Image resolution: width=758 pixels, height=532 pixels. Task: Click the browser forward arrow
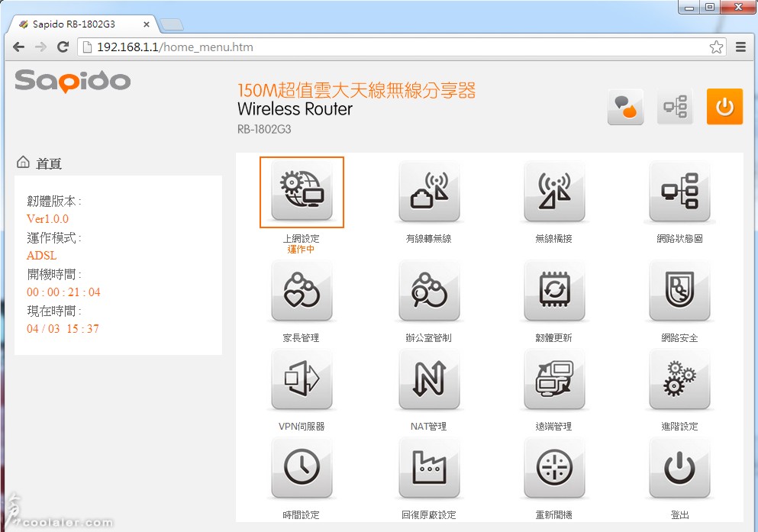[x=41, y=47]
